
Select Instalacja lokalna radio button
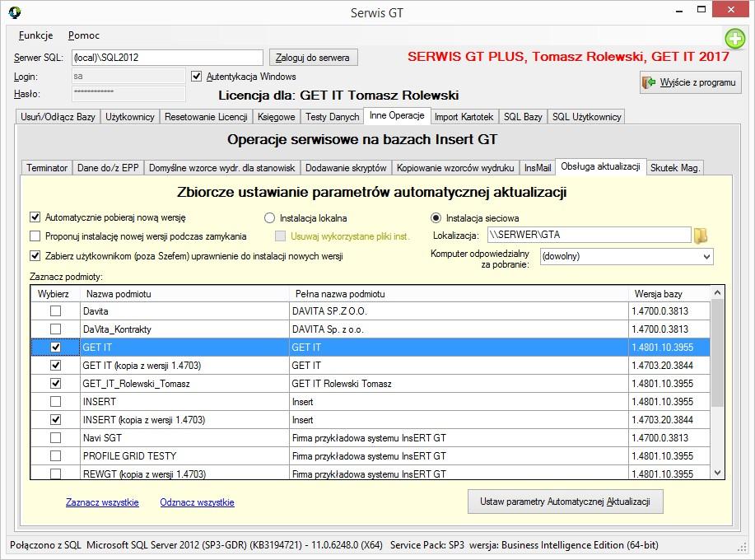coord(270,218)
